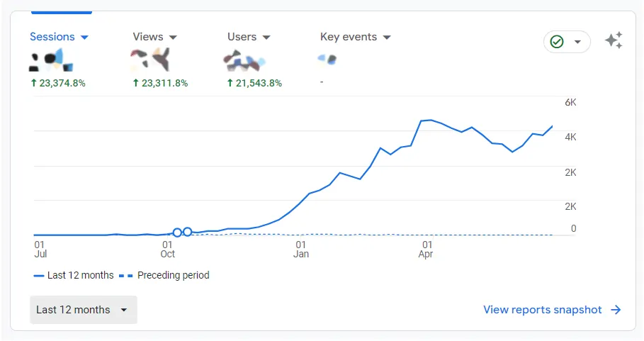Toggle the dashed Preceding period legend entry
Screen dimensions: 644x341
coord(164,275)
